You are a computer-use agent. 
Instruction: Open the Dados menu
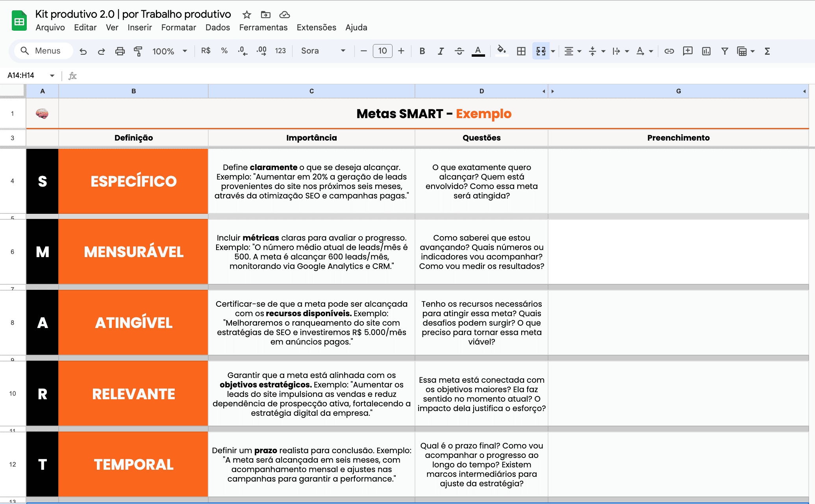click(218, 28)
